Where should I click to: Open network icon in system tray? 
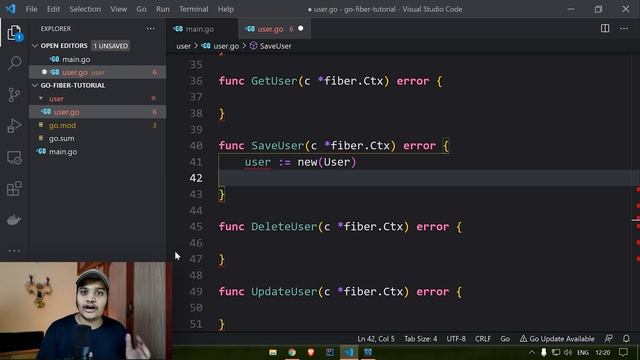pyautogui.click(x=556, y=353)
